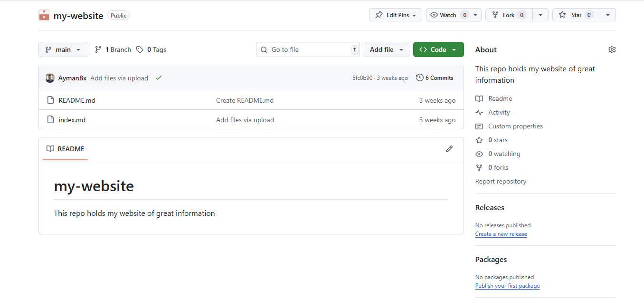Click the "Report repository" link

pyautogui.click(x=501, y=181)
